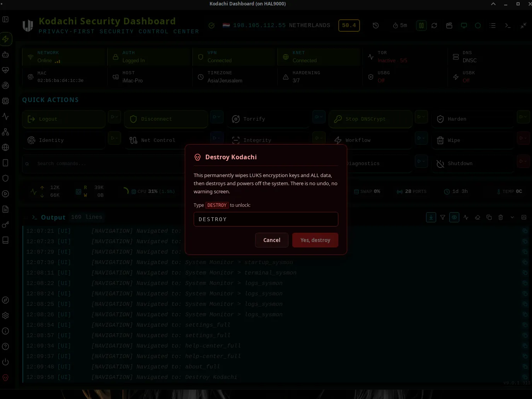Expand the chevron dropdown in Output toolbar

512,217
